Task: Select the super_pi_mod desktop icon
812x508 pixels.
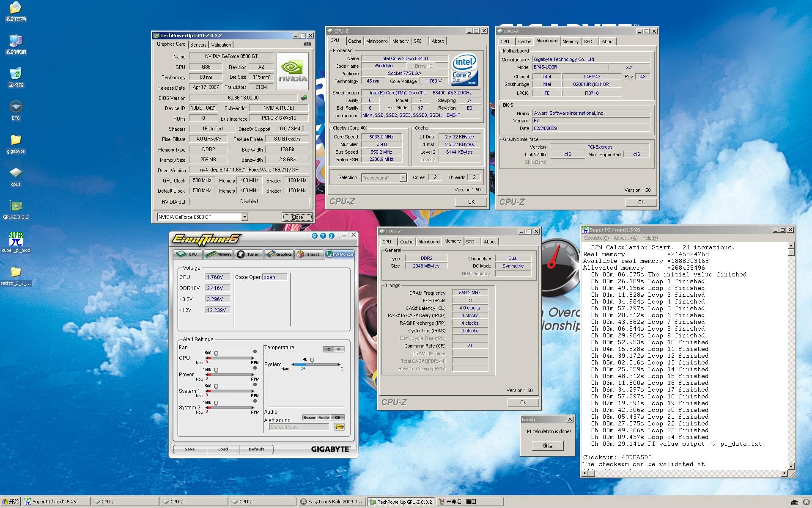Action: (x=16, y=243)
